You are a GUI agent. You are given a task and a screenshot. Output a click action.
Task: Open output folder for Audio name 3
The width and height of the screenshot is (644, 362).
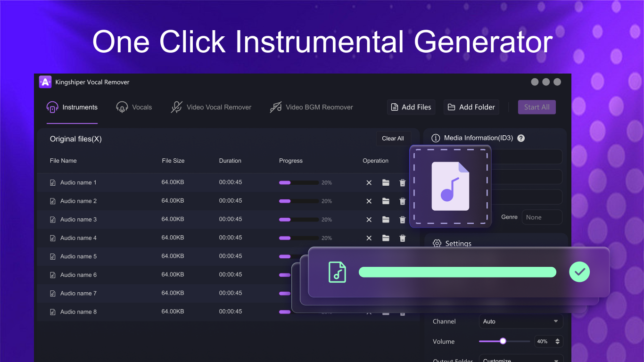[x=386, y=219]
